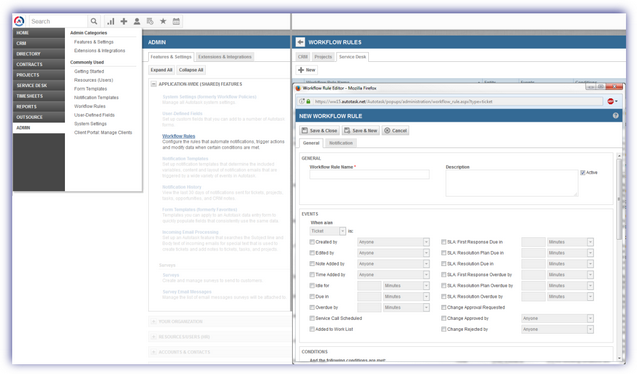Viewport: 637px width, 374px height.
Task: Click the Workflow Rule Name field
Action: (x=369, y=175)
